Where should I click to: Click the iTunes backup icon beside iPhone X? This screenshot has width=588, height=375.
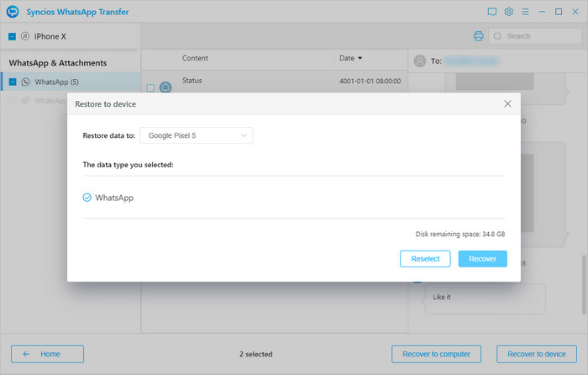click(25, 36)
